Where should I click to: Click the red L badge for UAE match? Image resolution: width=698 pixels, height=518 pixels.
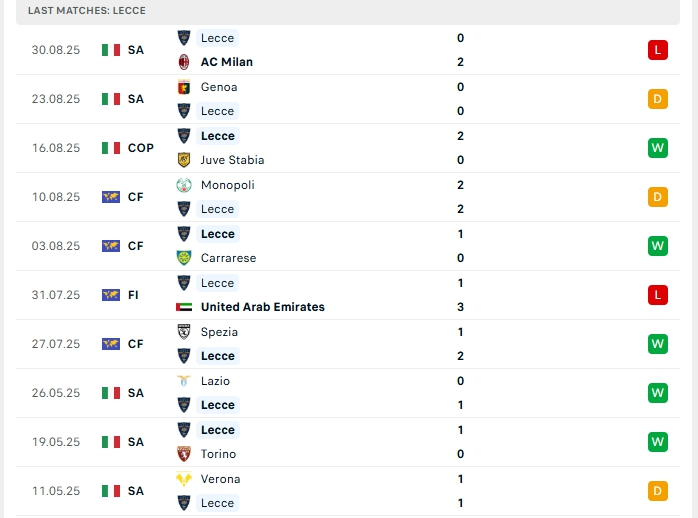657,295
